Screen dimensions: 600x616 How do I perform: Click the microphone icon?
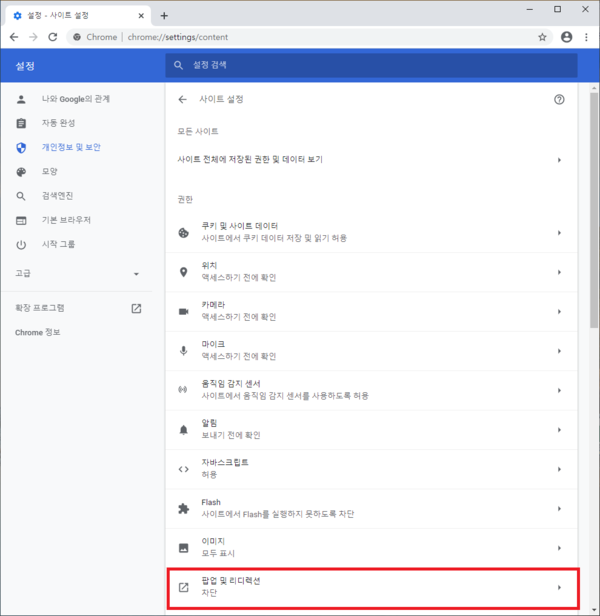[x=183, y=351]
